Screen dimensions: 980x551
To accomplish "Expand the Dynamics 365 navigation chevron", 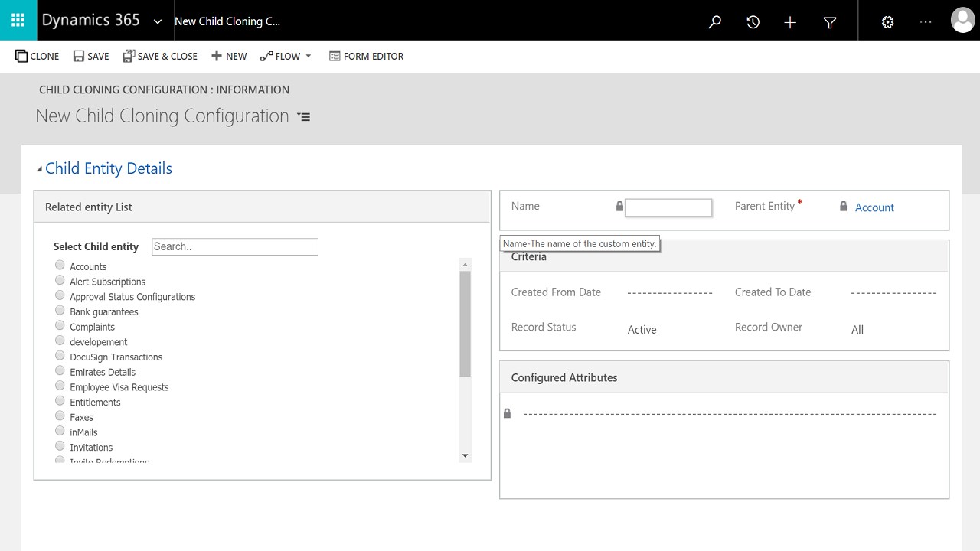I will [x=158, y=21].
